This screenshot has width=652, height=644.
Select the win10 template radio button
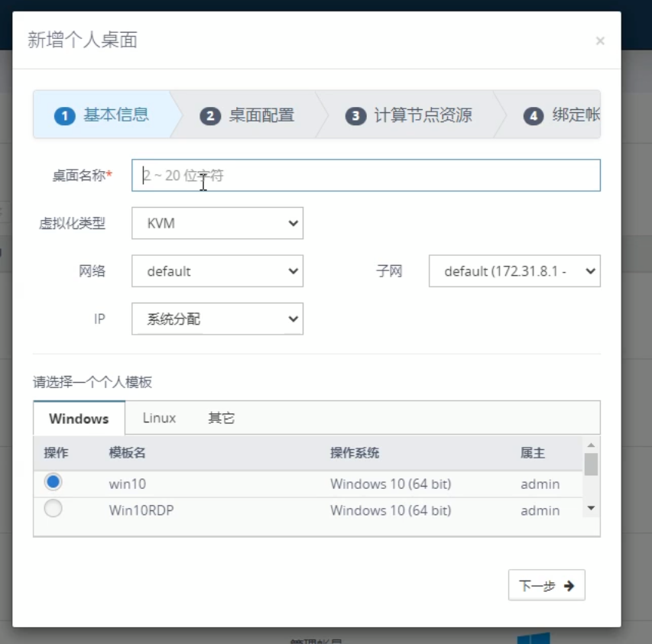(53, 482)
